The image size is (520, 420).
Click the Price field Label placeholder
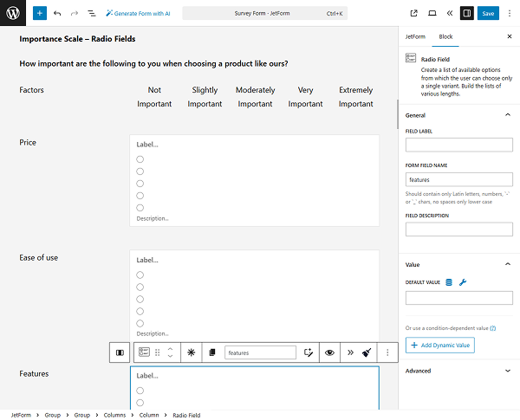pyautogui.click(x=147, y=145)
